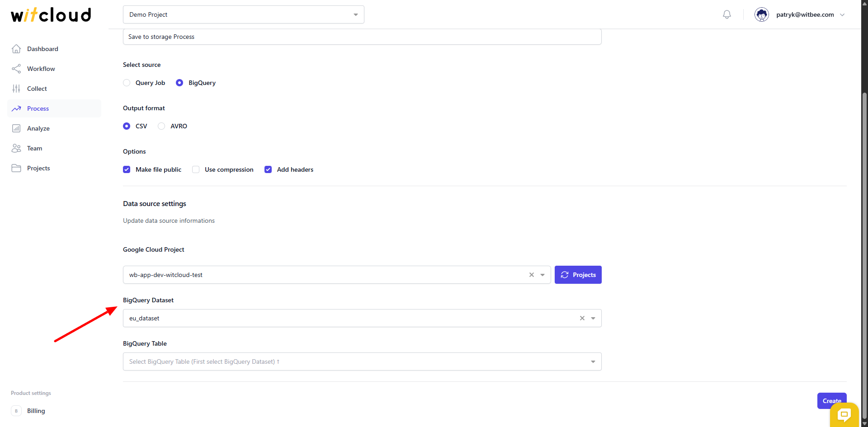Click the Dashboard home icon
Viewport: 868px width, 427px height.
(x=16, y=49)
